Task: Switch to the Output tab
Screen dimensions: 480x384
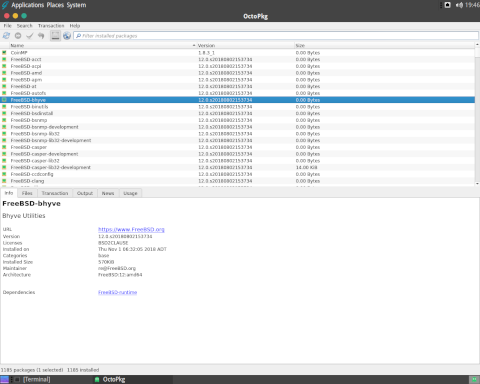Action: [85, 193]
